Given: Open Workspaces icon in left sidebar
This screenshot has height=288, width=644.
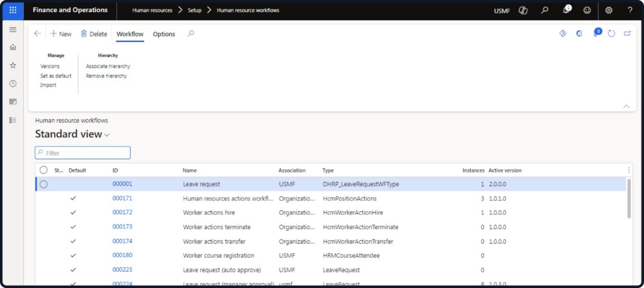Looking at the screenshot, I should click(x=13, y=102).
